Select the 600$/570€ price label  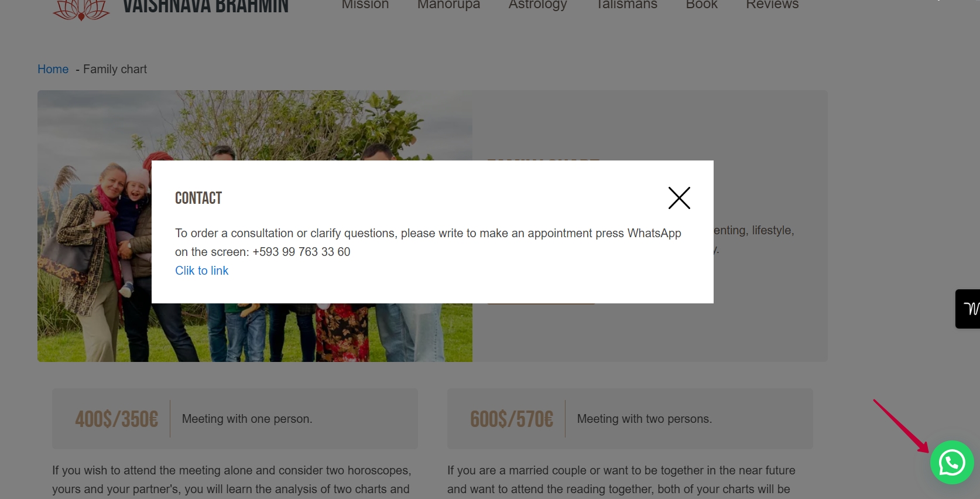(512, 419)
